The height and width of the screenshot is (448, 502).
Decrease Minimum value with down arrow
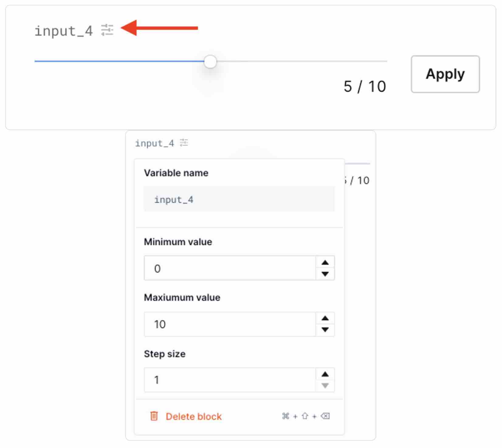(x=325, y=274)
